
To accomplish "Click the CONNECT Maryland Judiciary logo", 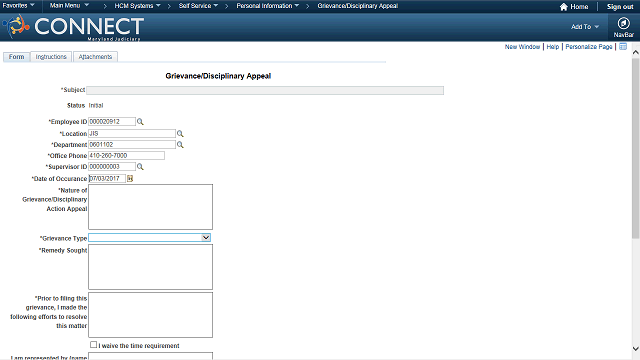I will tap(73, 27).
